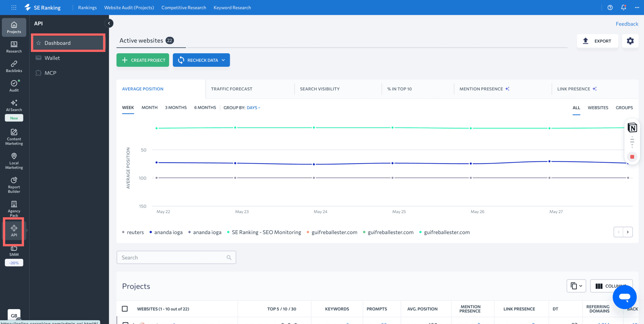
Task: Switch to % IN TOP 10 tab
Action: 399,89
